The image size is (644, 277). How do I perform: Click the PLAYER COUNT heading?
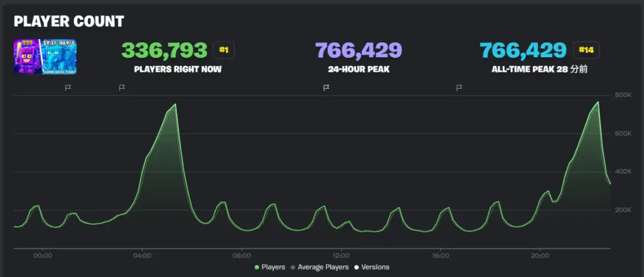(69, 21)
